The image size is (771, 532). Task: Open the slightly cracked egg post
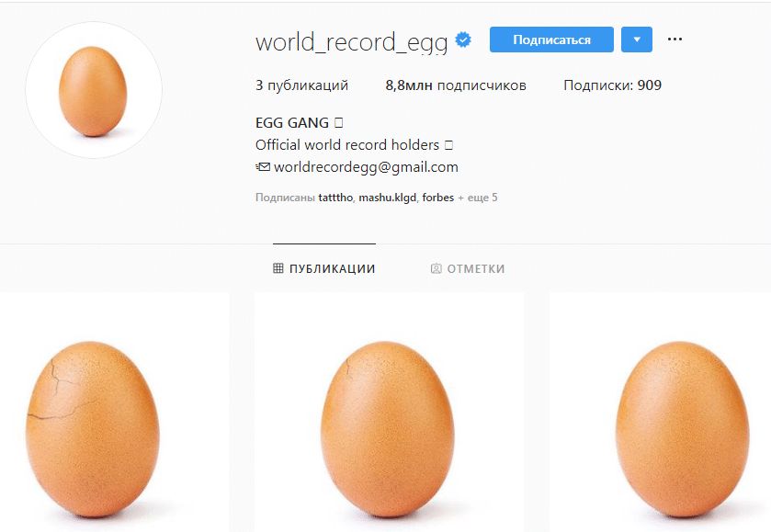[389, 412]
